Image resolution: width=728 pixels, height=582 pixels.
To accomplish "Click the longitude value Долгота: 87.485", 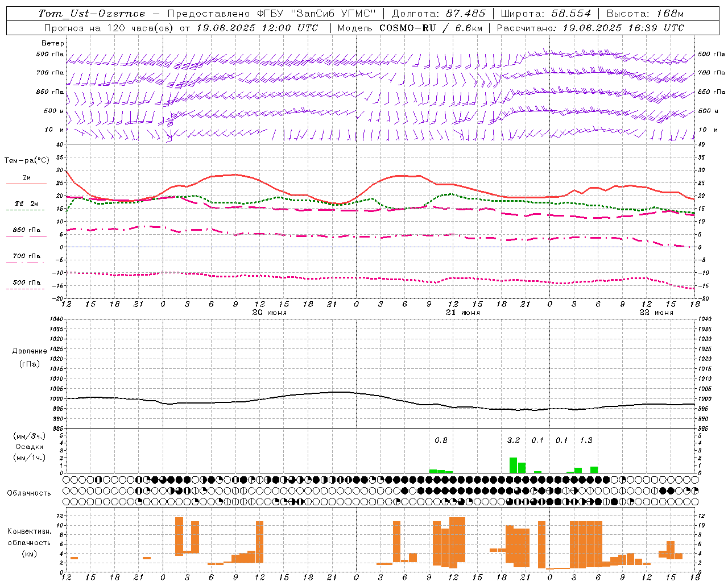I will tap(439, 14).
